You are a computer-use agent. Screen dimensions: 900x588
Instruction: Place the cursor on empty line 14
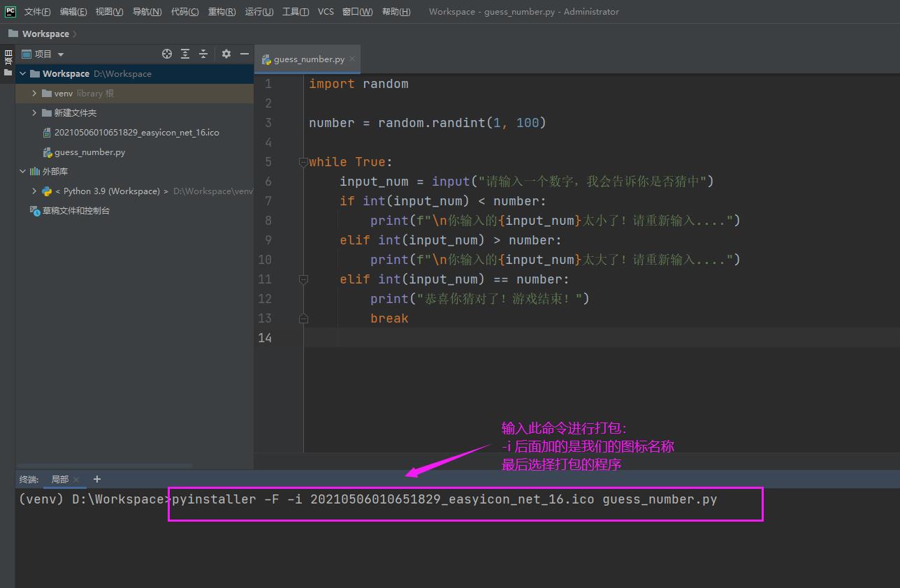pos(601,338)
